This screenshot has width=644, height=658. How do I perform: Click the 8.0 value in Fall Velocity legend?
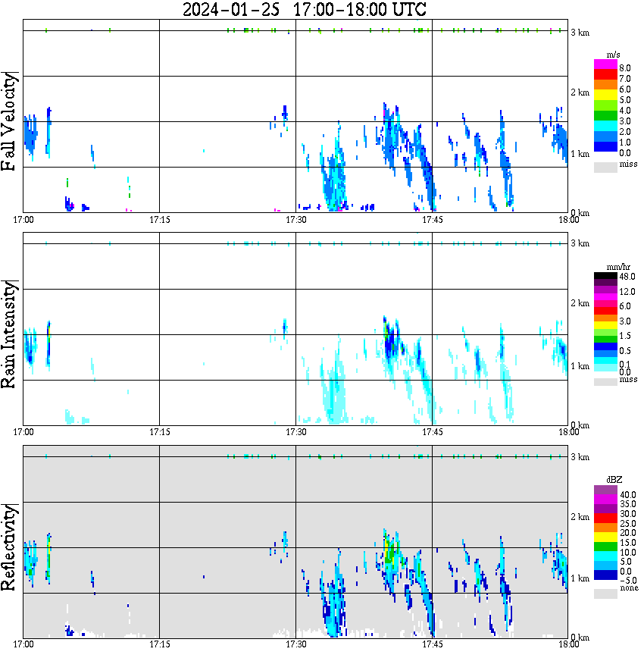(x=625, y=68)
